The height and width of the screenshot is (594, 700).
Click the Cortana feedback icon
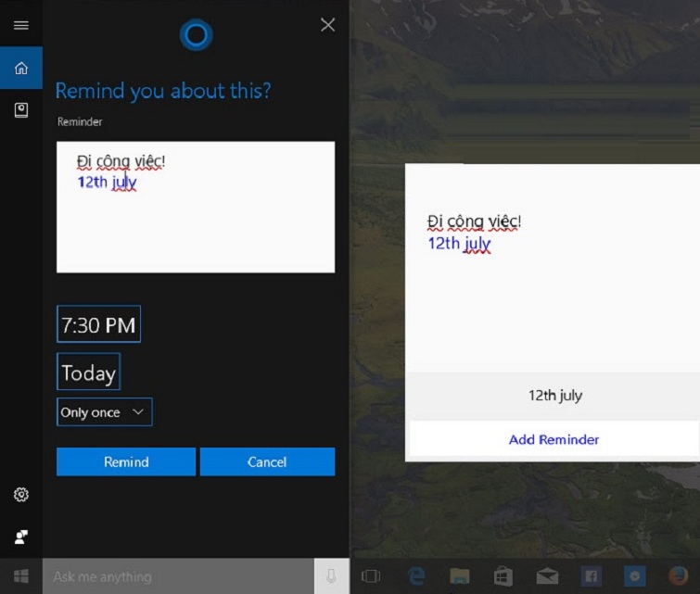coord(20,537)
